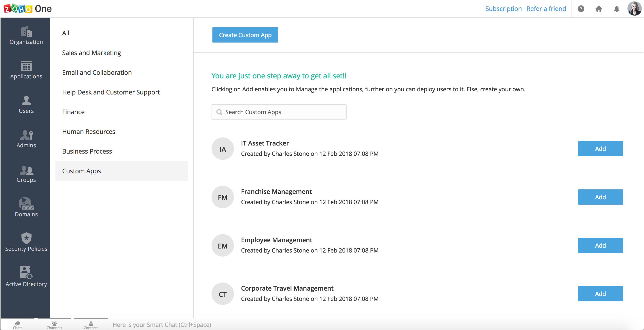Add the IT Asset Tracker app

coord(600,149)
